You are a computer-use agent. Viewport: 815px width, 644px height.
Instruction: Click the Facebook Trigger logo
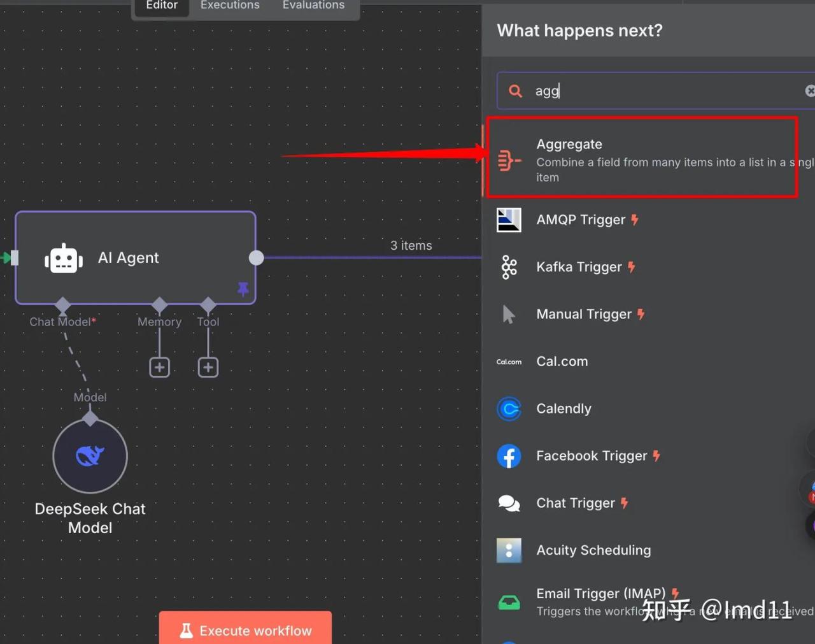pos(509,456)
